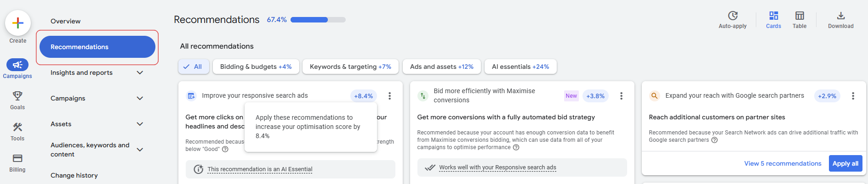This screenshot has width=868, height=184.
Task: Select the All filter chip
Action: [x=194, y=67]
